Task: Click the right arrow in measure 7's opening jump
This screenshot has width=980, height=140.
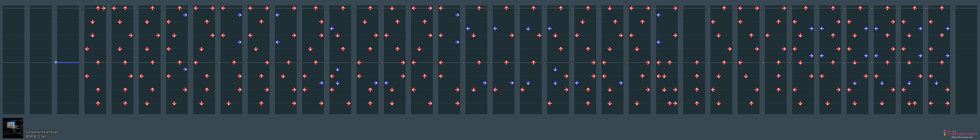Action: pyautogui.click(x=103, y=8)
